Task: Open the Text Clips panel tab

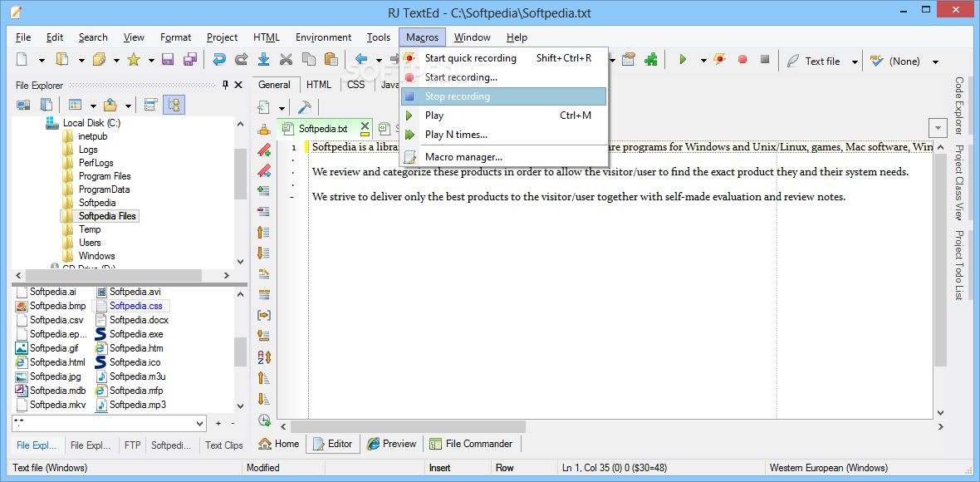Action: (x=223, y=445)
